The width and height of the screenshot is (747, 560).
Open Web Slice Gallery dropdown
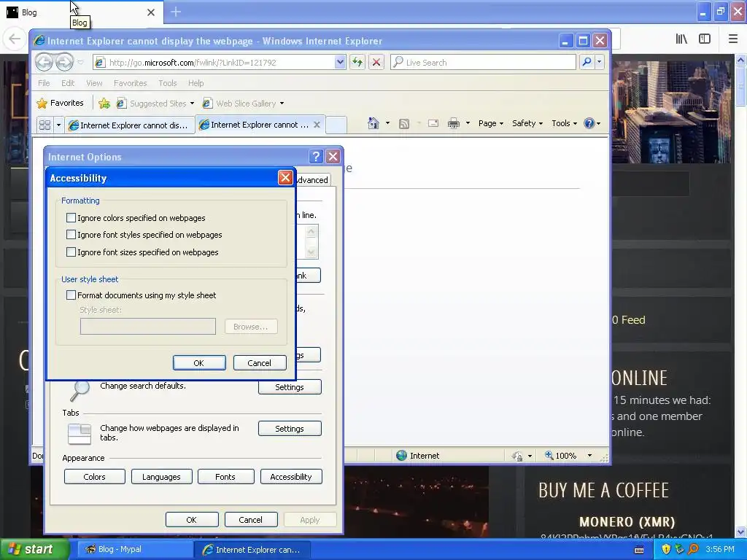pos(244,104)
